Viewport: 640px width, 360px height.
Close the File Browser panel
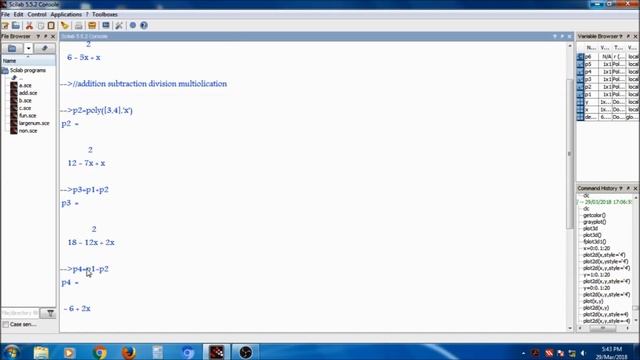click(53, 36)
